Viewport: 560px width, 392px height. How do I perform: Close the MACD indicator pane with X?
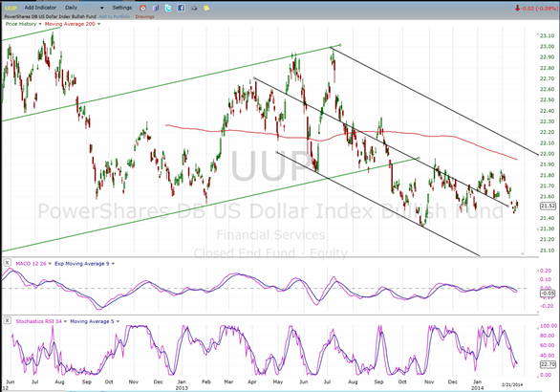click(7, 263)
